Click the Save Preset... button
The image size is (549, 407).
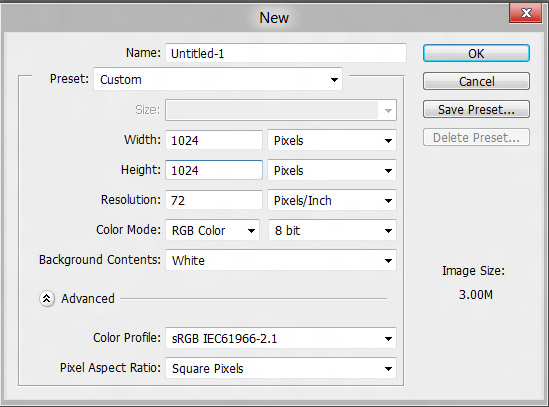click(x=476, y=109)
